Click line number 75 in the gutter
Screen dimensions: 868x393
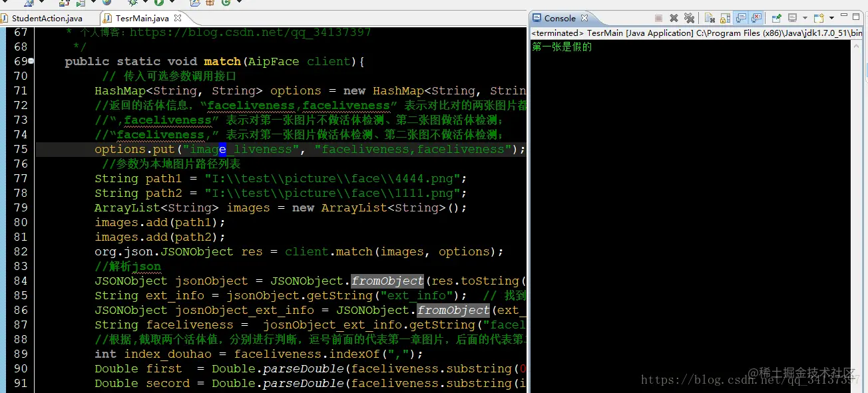point(21,149)
